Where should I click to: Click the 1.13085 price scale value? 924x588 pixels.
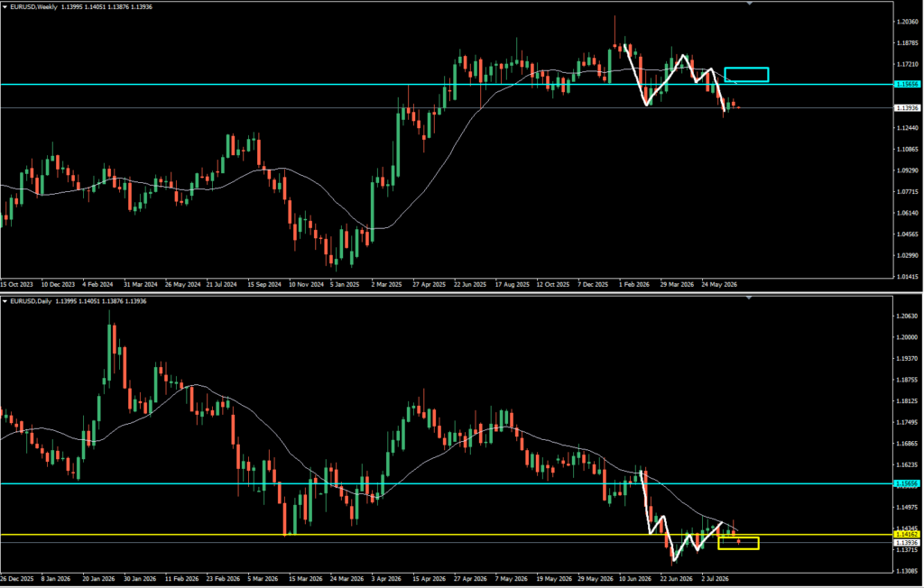coord(908,570)
